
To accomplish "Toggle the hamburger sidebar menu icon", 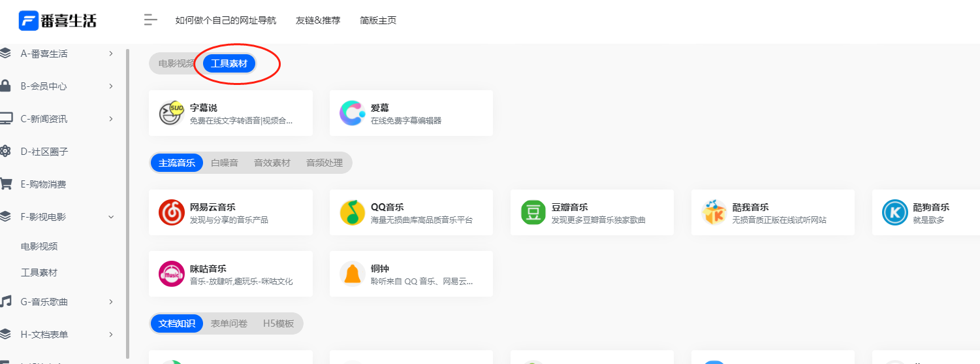I will 151,20.
